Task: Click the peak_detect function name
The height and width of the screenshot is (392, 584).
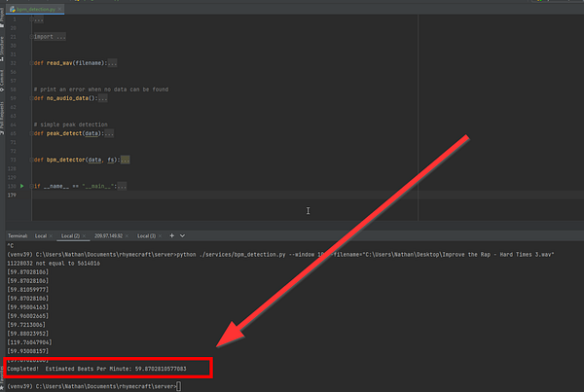Action: point(64,133)
